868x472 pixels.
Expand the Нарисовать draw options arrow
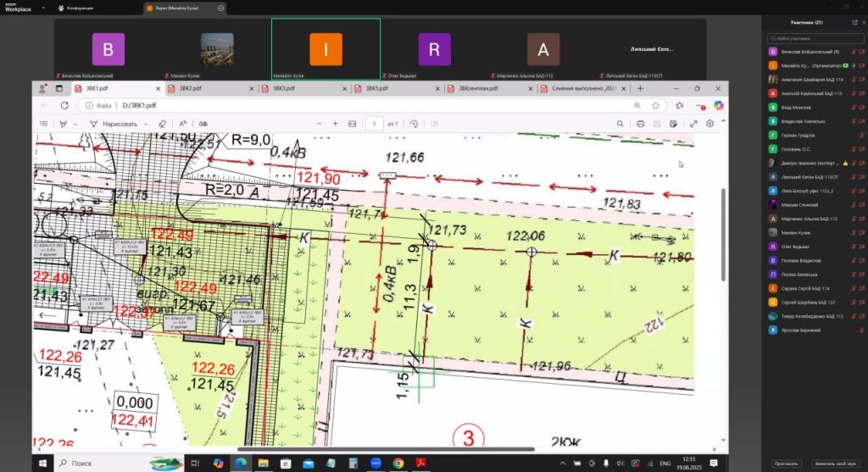pos(147,124)
